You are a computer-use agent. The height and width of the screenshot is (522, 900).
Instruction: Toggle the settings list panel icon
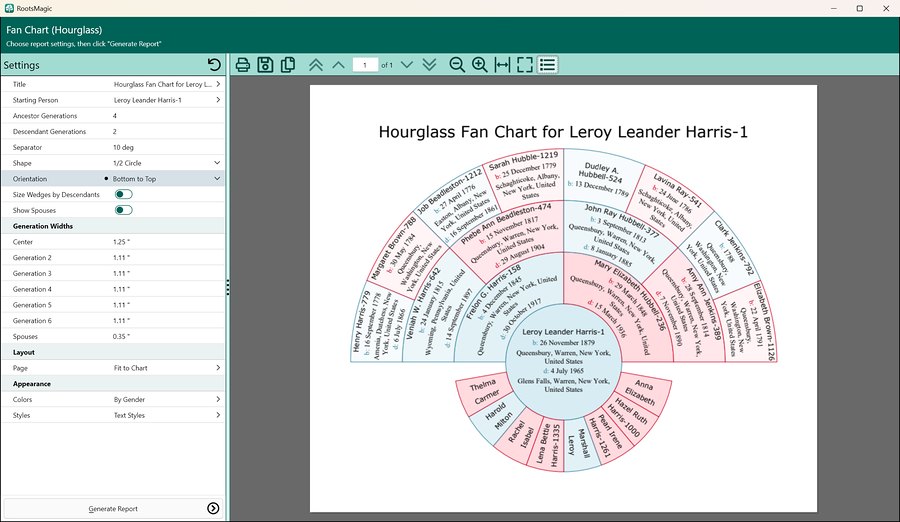pos(548,65)
